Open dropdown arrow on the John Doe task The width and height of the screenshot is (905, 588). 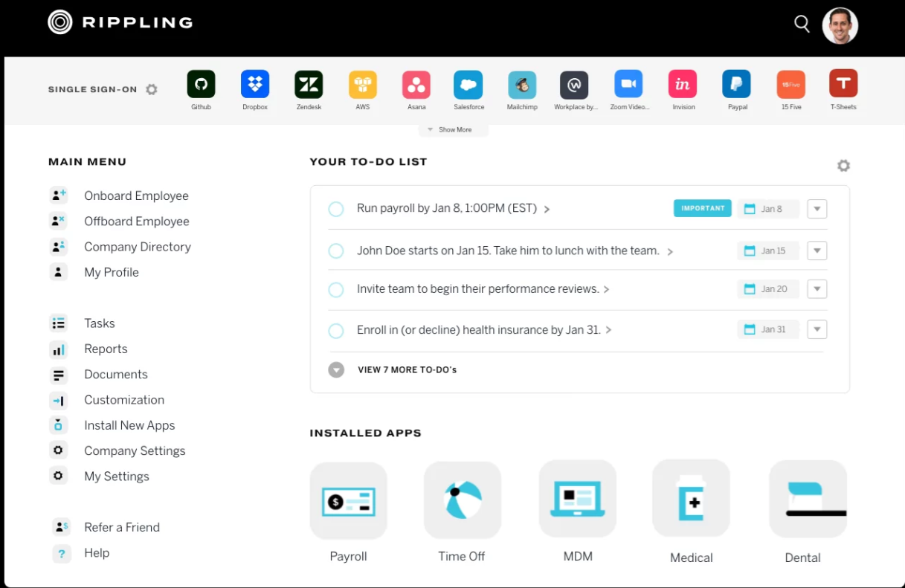tap(817, 251)
